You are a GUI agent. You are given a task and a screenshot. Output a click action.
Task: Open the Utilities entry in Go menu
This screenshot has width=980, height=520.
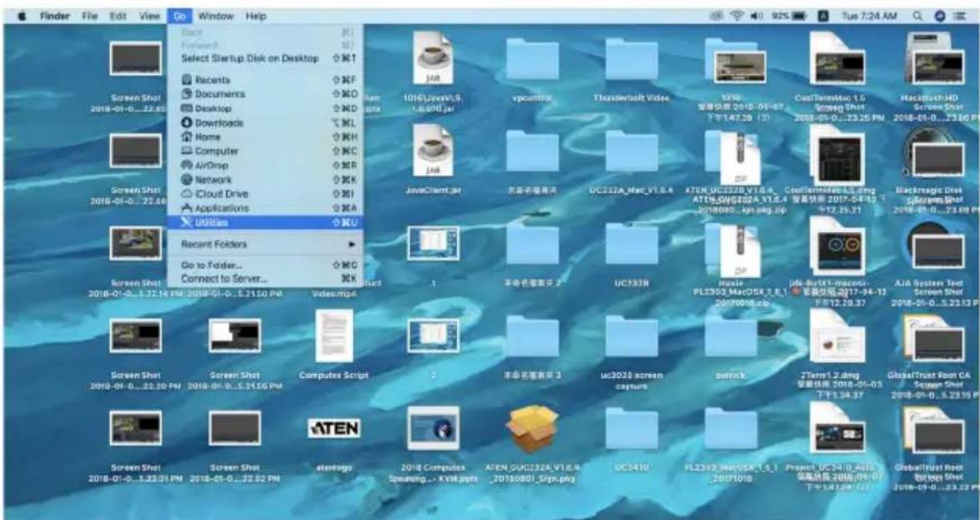click(264, 223)
